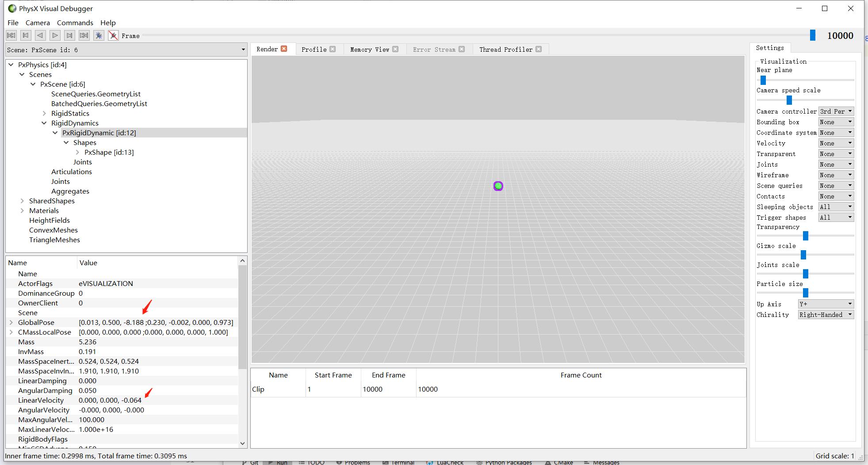Select the Settings tab

click(x=770, y=48)
